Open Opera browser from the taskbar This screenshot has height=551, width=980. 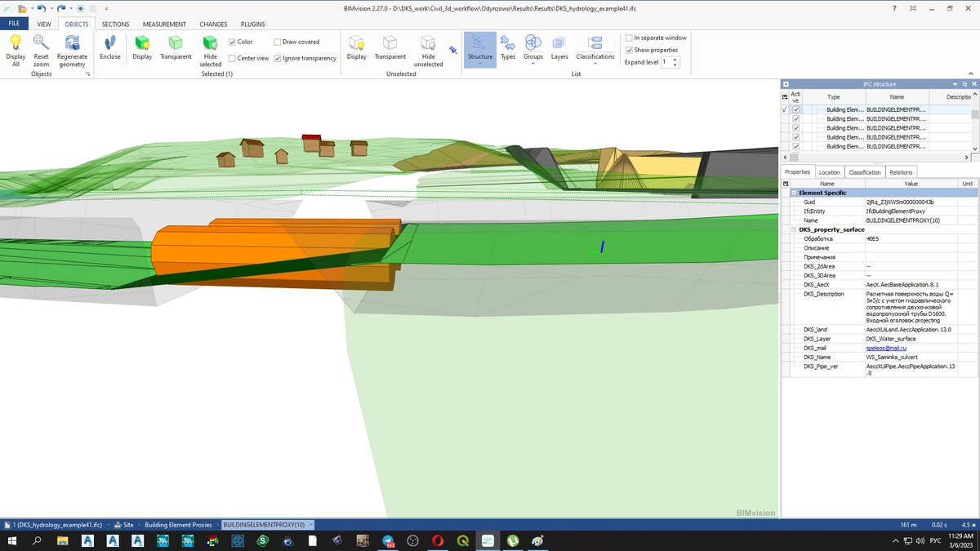click(438, 540)
